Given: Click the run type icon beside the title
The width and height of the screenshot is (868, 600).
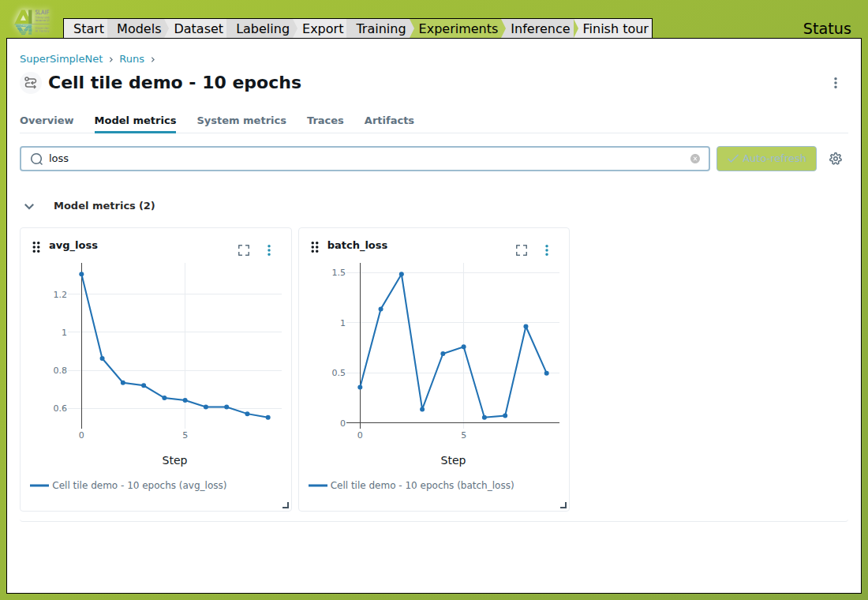Looking at the screenshot, I should pos(31,83).
